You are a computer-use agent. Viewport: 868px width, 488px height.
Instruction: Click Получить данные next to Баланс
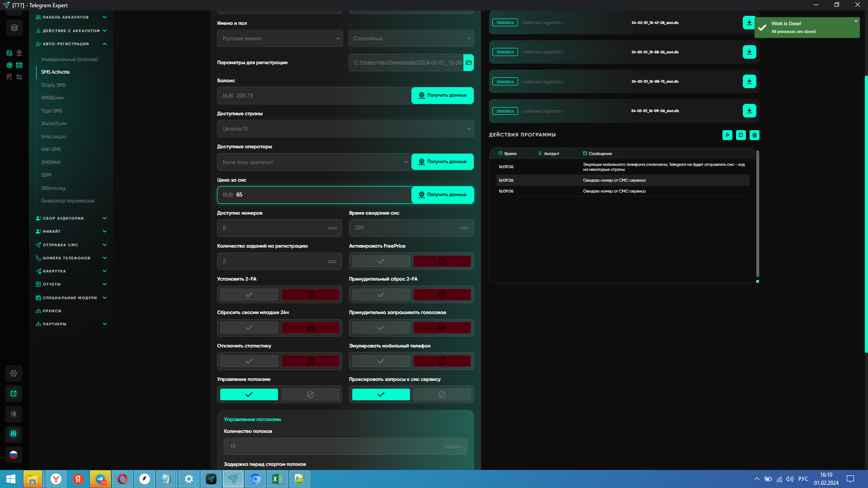pyautogui.click(x=442, y=95)
